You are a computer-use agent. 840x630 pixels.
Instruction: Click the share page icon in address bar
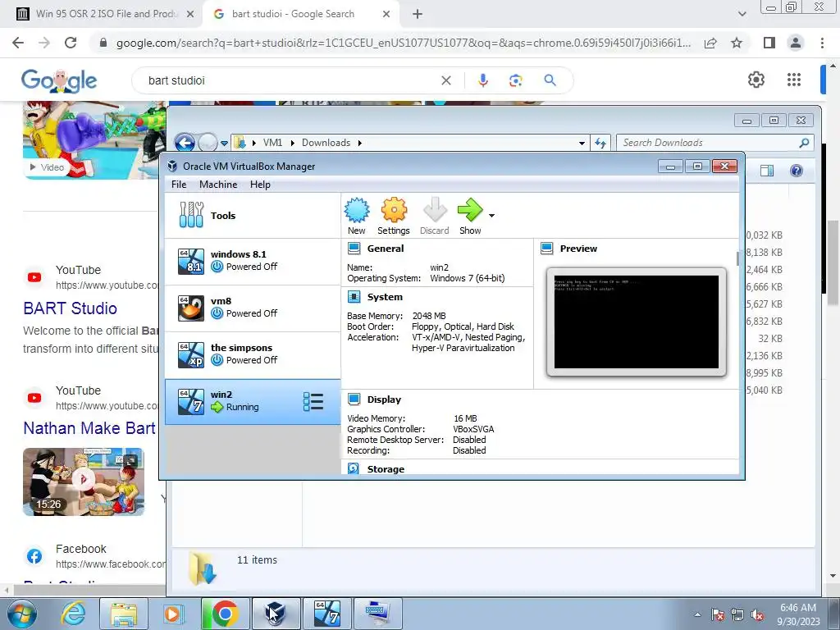pyautogui.click(x=710, y=43)
